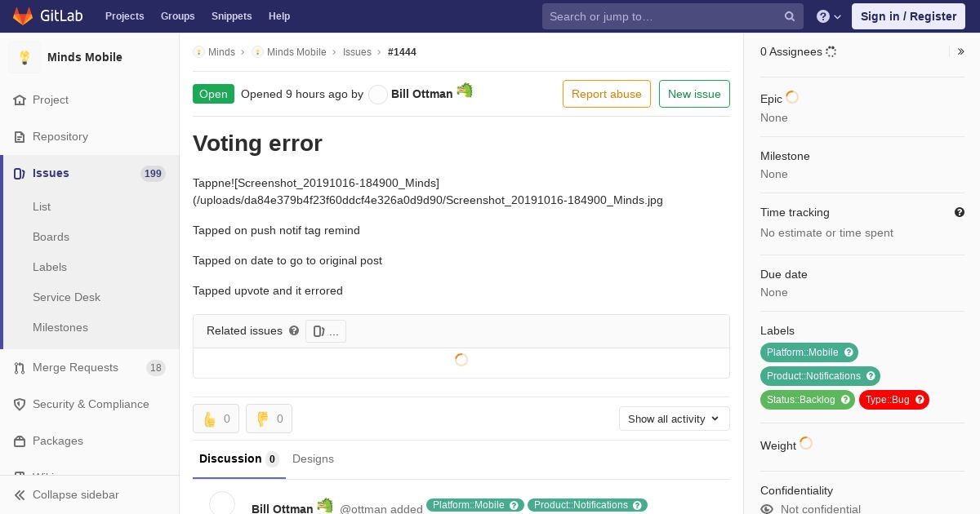Screen dimensions: 980x514
Task: Click the dragon emoji next to author name
Action: pyautogui.click(x=465, y=91)
